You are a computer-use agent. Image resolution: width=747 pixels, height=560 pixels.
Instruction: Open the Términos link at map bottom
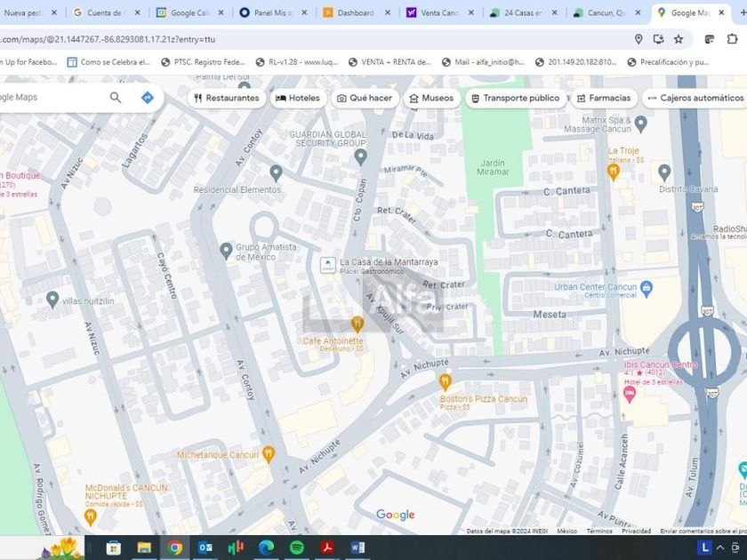(x=598, y=531)
